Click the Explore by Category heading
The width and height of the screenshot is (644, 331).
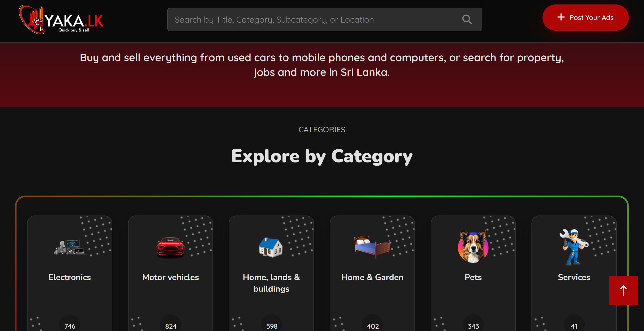point(322,156)
